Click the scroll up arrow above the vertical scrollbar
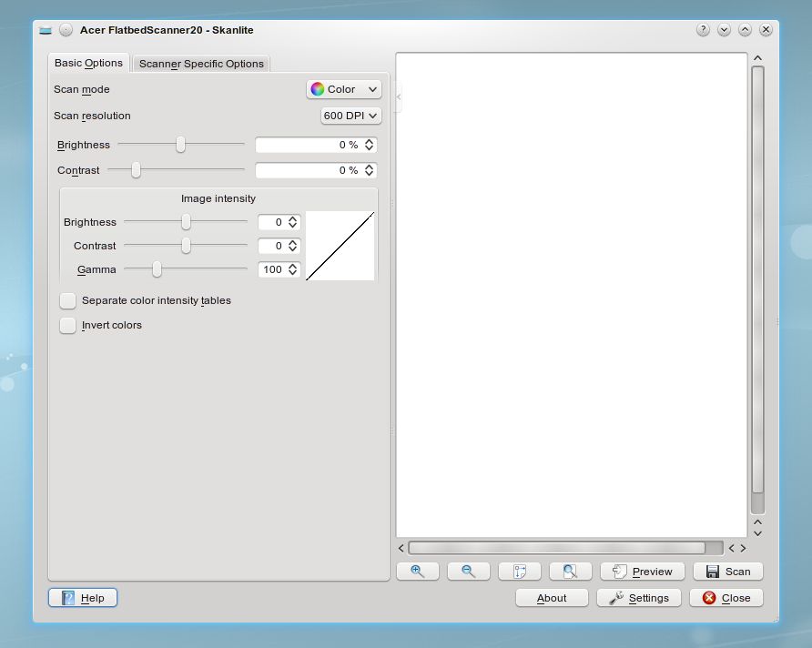Screen dimensions: 812x648 [757, 58]
